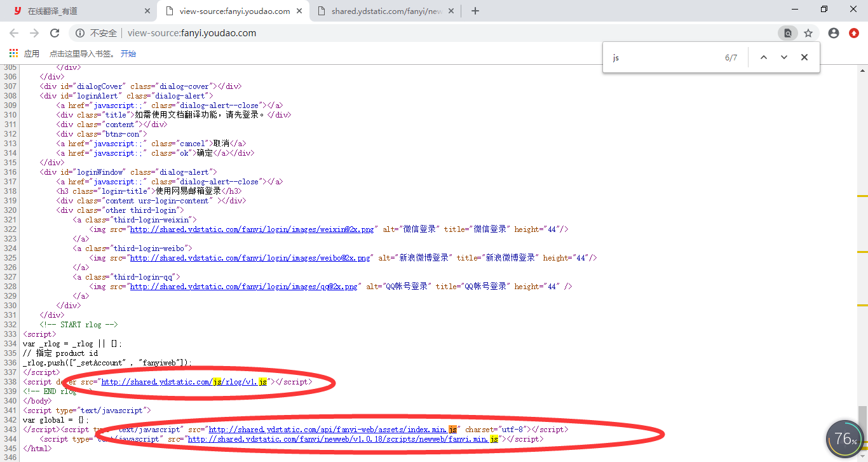Open the red Chrome update menu icon

coord(854,33)
